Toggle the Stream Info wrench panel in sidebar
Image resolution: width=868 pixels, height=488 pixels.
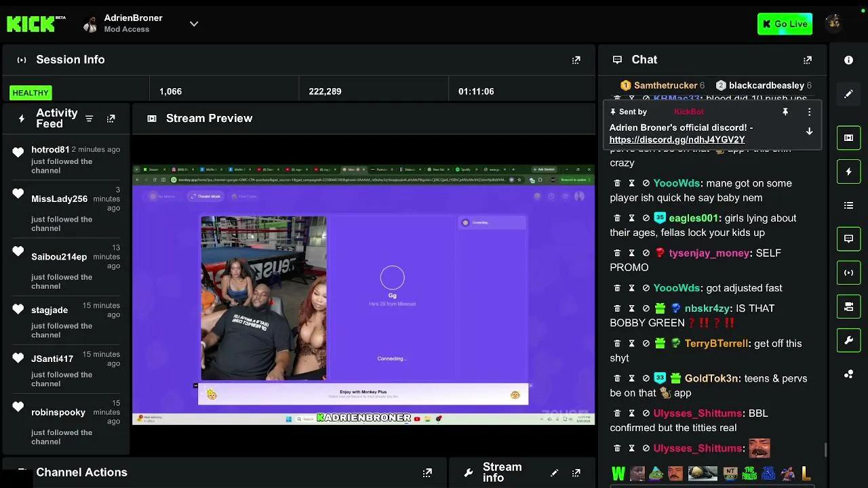[848, 340]
